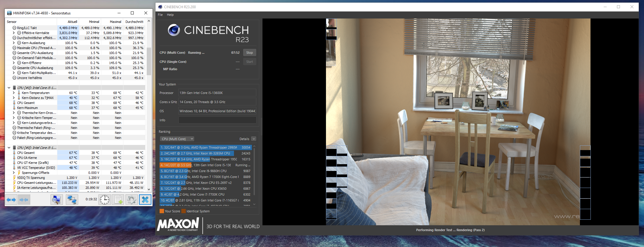Click the Cinebench sphere logo in header
This screenshot has height=247, width=644.
[174, 30]
